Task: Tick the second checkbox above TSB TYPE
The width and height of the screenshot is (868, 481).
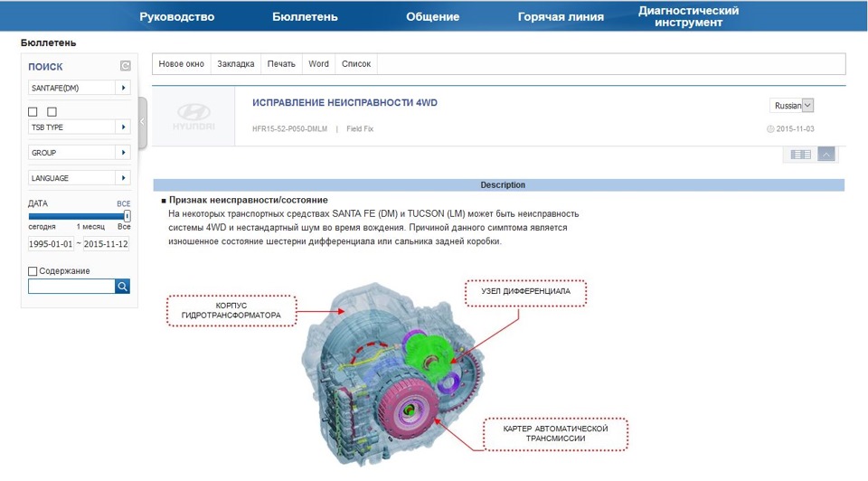Action: coord(52,112)
